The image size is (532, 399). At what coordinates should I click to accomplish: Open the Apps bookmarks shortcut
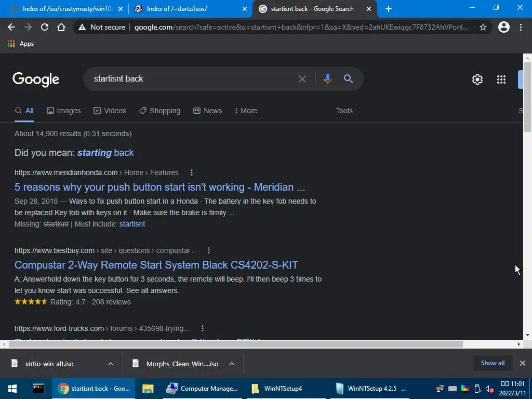pos(21,44)
